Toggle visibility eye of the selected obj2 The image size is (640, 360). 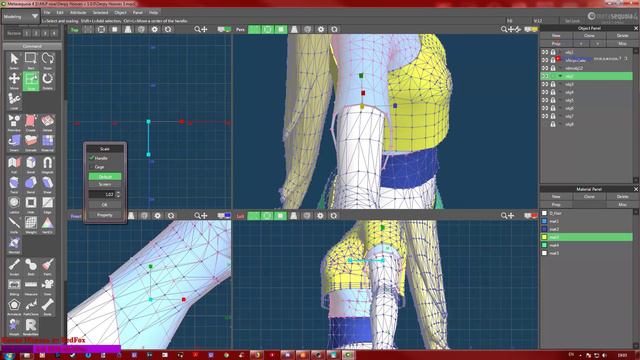(545, 76)
